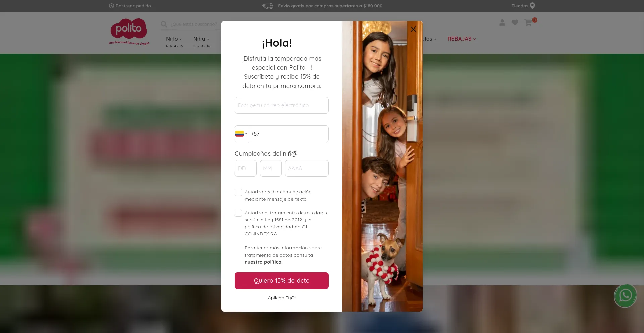Screen dimensions: 644x333
Task: Select the AAAA birthday year field
Action: tap(307, 168)
